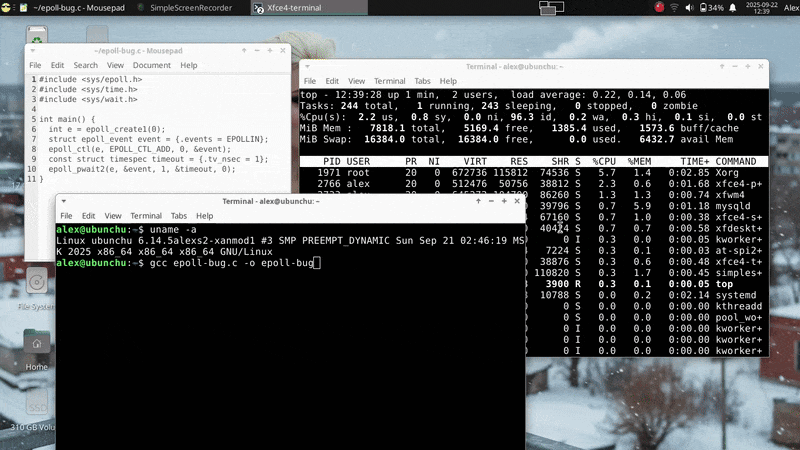Click the workspace switcher in the panel

[552, 8]
